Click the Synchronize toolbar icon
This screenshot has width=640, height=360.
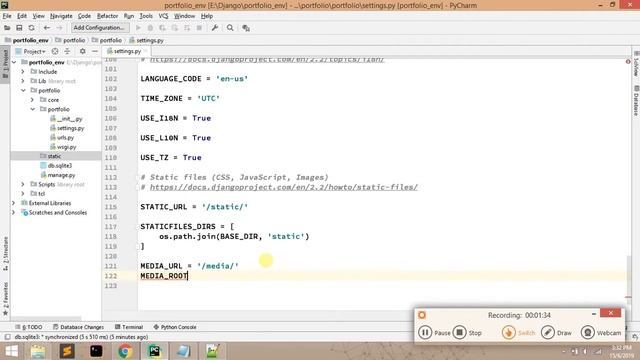pyautogui.click(x=31, y=28)
